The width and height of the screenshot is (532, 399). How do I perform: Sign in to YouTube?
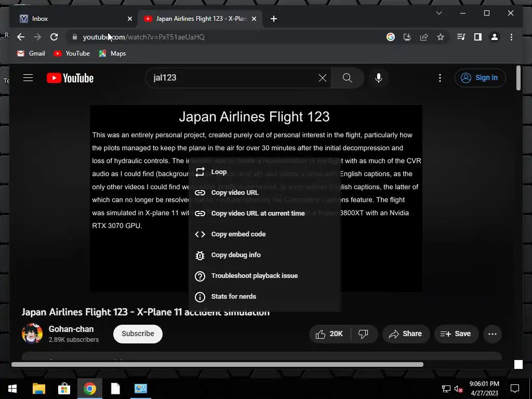(x=480, y=78)
